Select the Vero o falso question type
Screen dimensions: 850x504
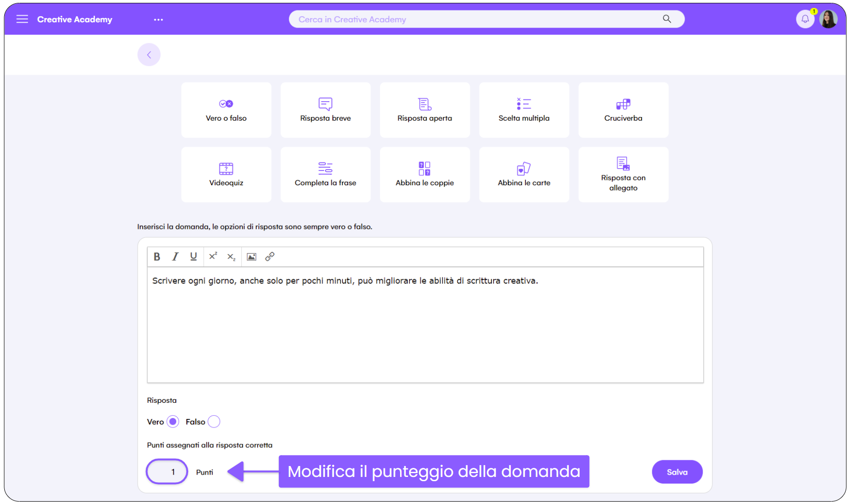click(x=226, y=110)
